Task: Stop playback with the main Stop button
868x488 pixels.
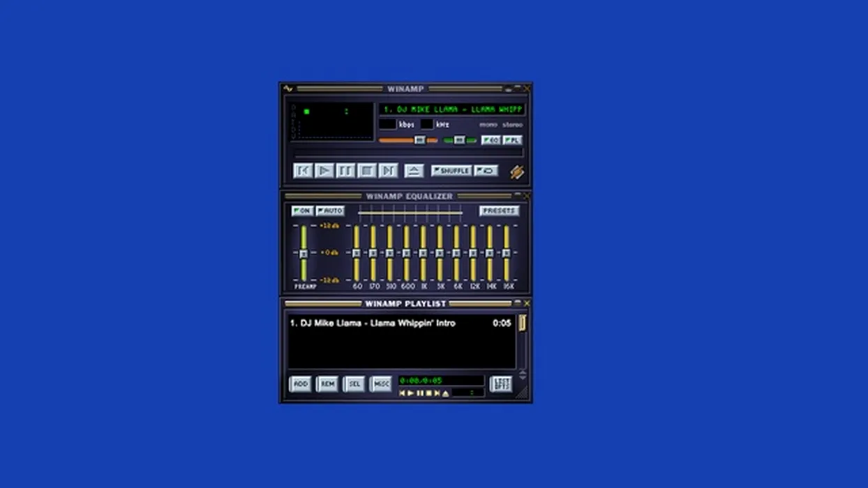Action: 367,171
